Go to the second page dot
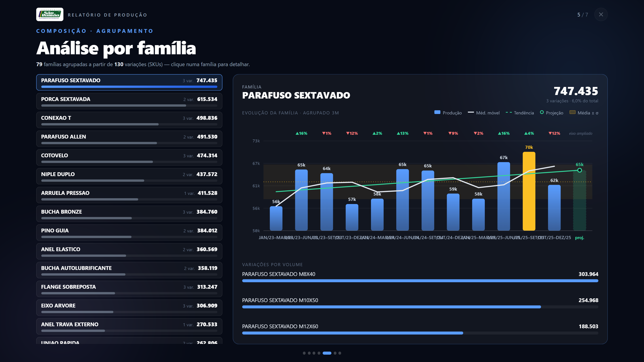The height and width of the screenshot is (362, 644). click(x=309, y=353)
